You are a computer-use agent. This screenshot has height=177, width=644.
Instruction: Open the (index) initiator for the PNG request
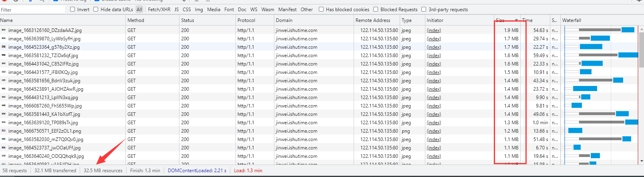click(x=434, y=131)
